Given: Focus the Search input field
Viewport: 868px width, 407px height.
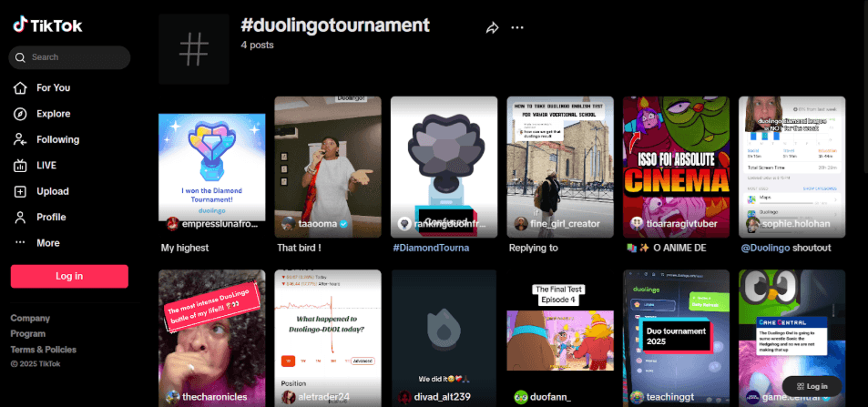Looking at the screenshot, I should tap(69, 57).
